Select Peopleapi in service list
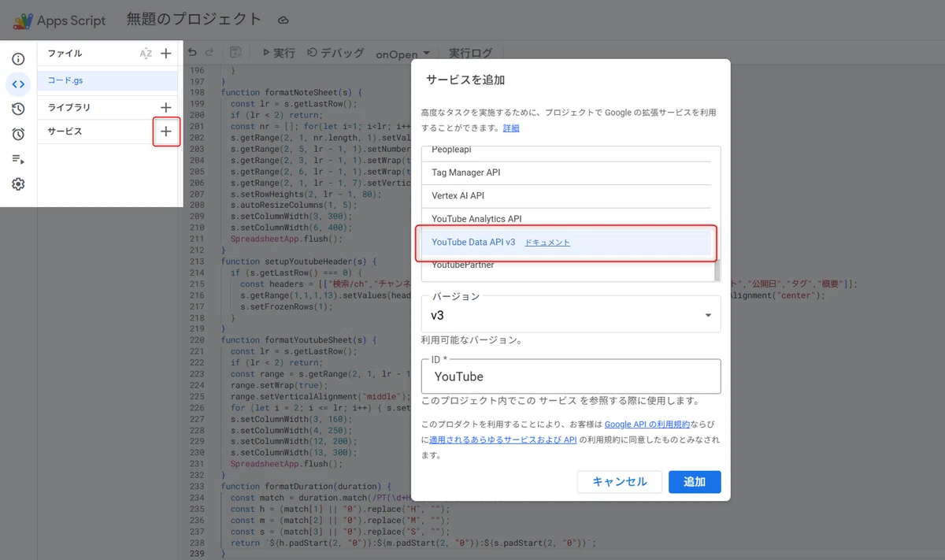Screen dimensions: 945x560 pyautogui.click(x=566, y=152)
